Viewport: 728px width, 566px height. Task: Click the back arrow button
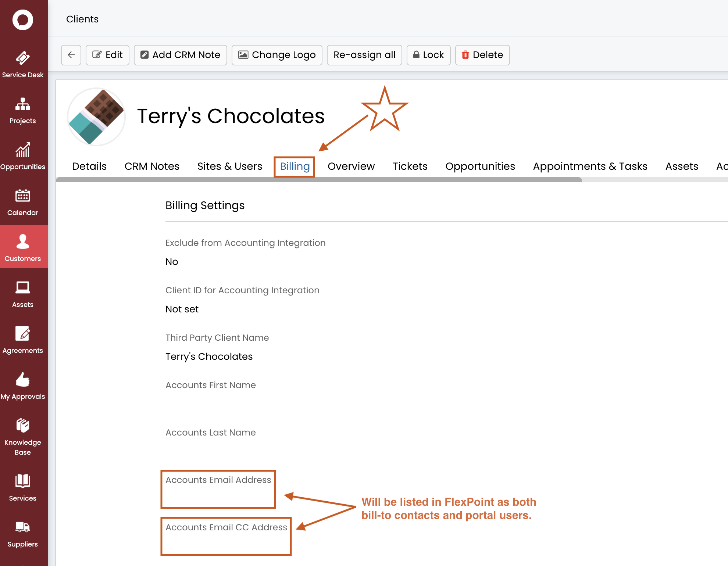71,55
